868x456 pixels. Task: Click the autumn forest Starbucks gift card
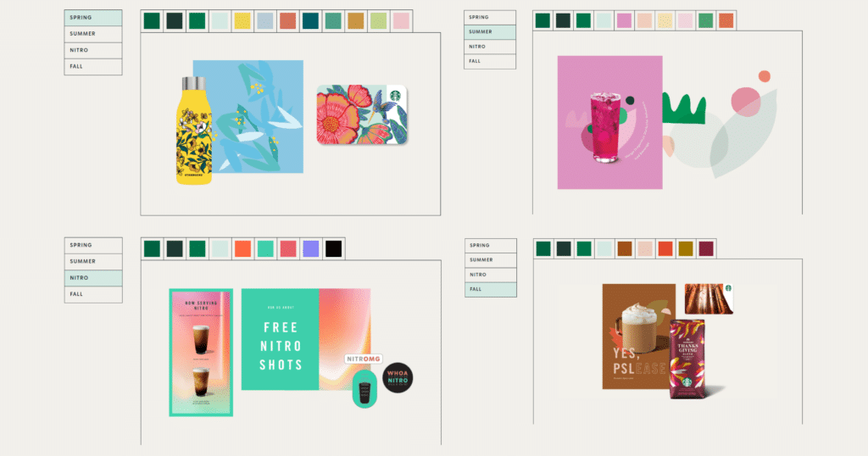click(x=709, y=298)
